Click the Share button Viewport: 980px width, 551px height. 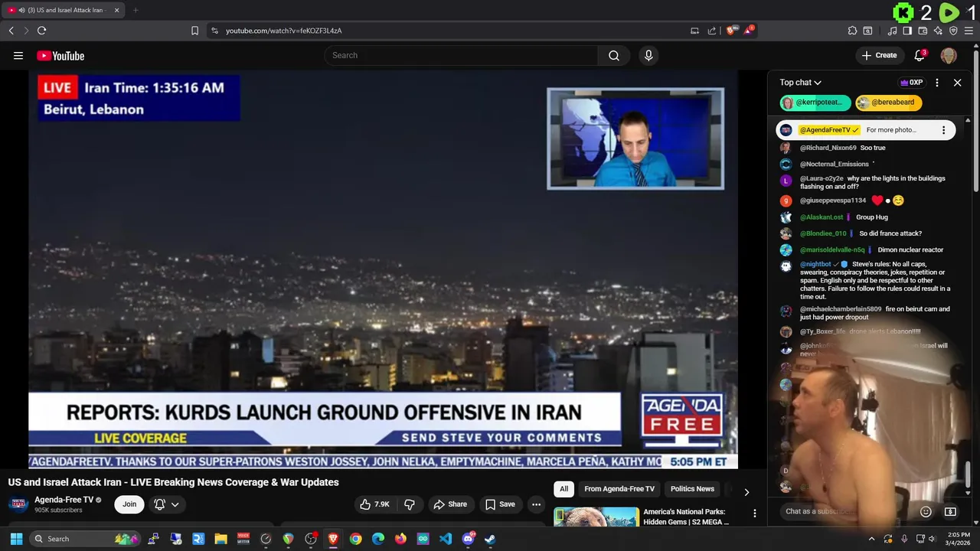coord(450,504)
